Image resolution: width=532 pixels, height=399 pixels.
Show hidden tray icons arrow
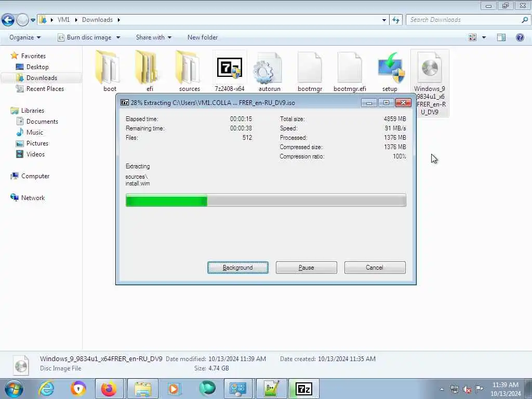click(442, 389)
